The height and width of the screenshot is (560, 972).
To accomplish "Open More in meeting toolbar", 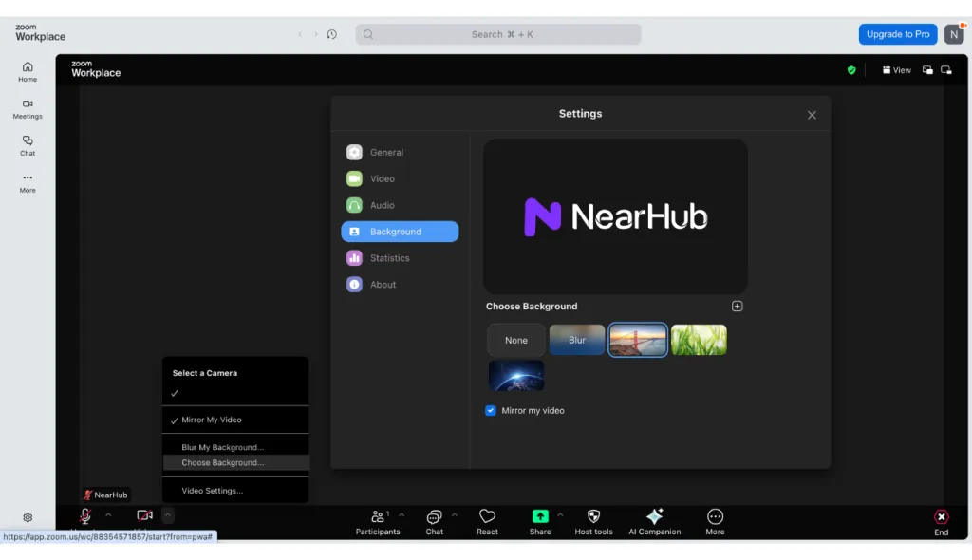I will 715,522.
